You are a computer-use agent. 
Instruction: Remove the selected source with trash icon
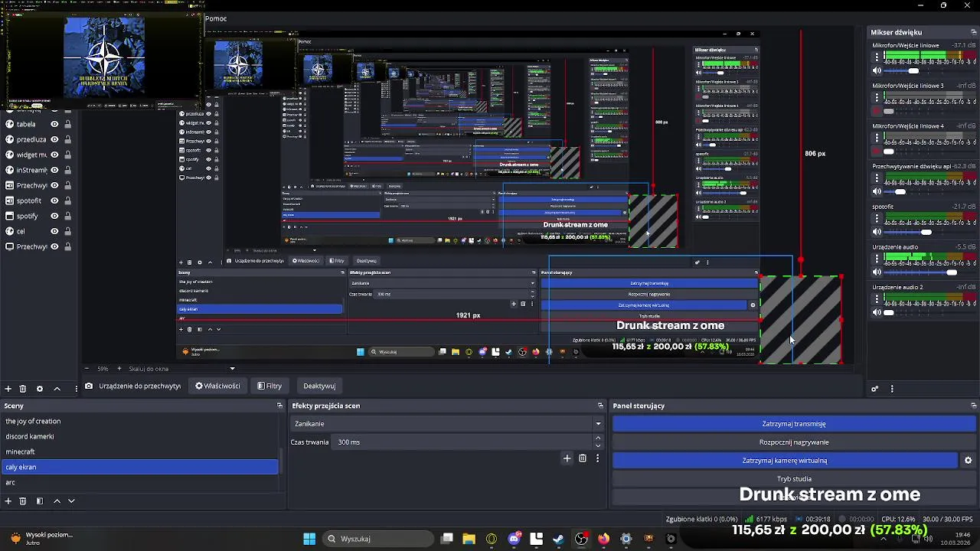tap(22, 389)
